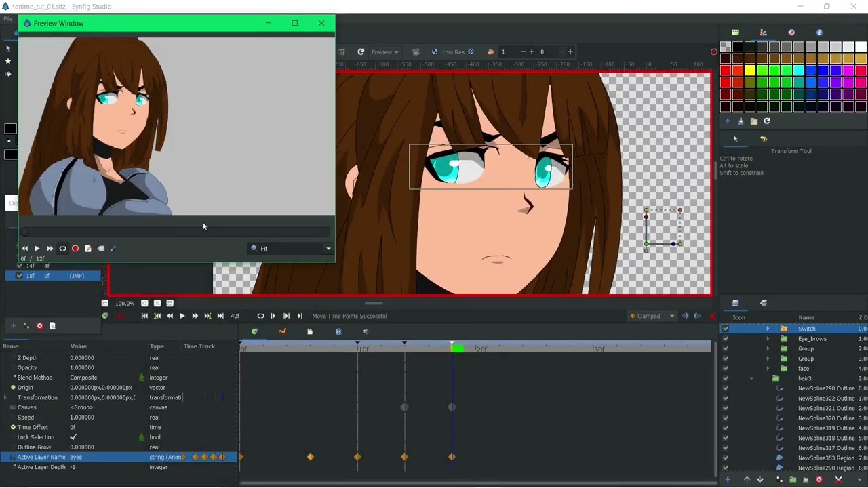Screen dimensions: 868x488
Task: Open the Library panel tab icon
Action: click(x=311, y=331)
